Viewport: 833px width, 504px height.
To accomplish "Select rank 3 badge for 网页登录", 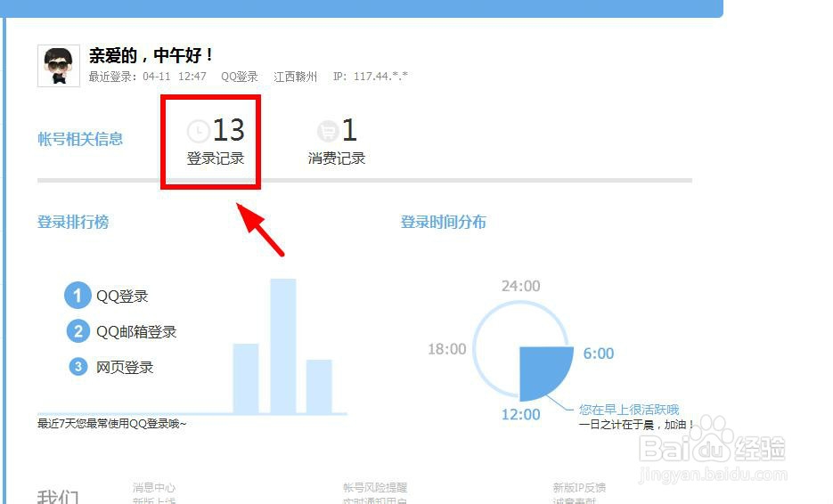I will [x=78, y=367].
